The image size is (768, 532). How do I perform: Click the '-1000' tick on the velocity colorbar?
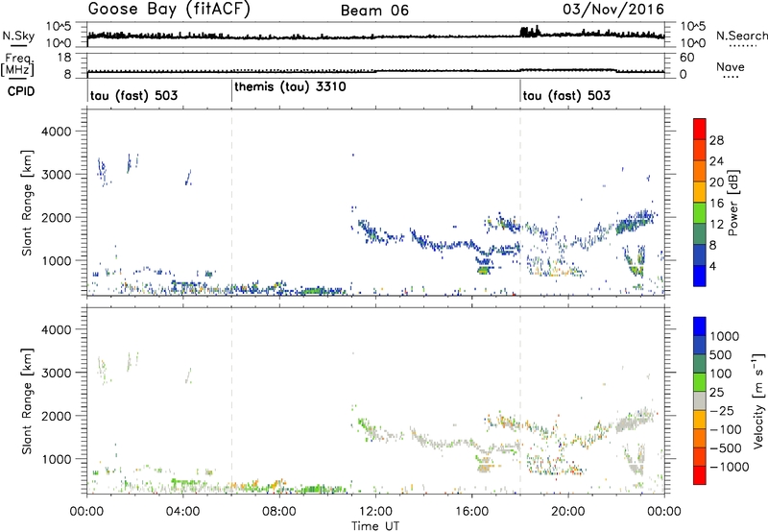point(729,467)
